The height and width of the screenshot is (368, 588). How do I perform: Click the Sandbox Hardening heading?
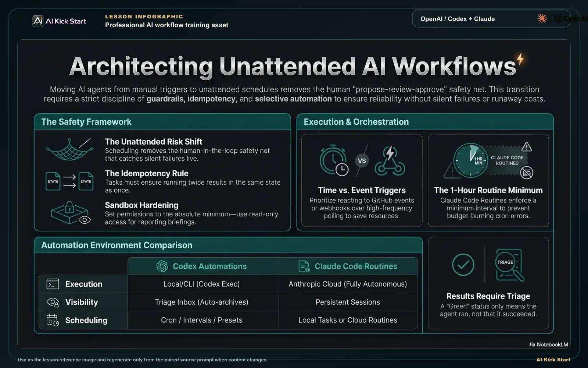141,205
